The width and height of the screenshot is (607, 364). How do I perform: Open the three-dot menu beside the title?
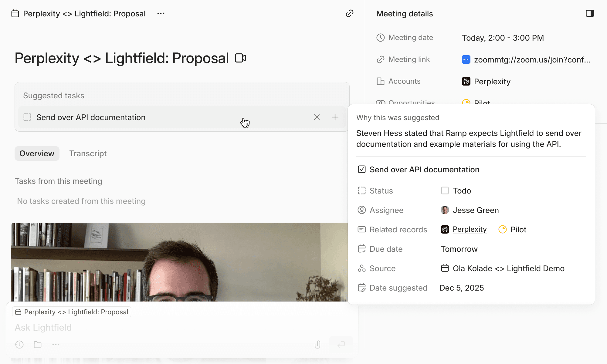pyautogui.click(x=161, y=13)
